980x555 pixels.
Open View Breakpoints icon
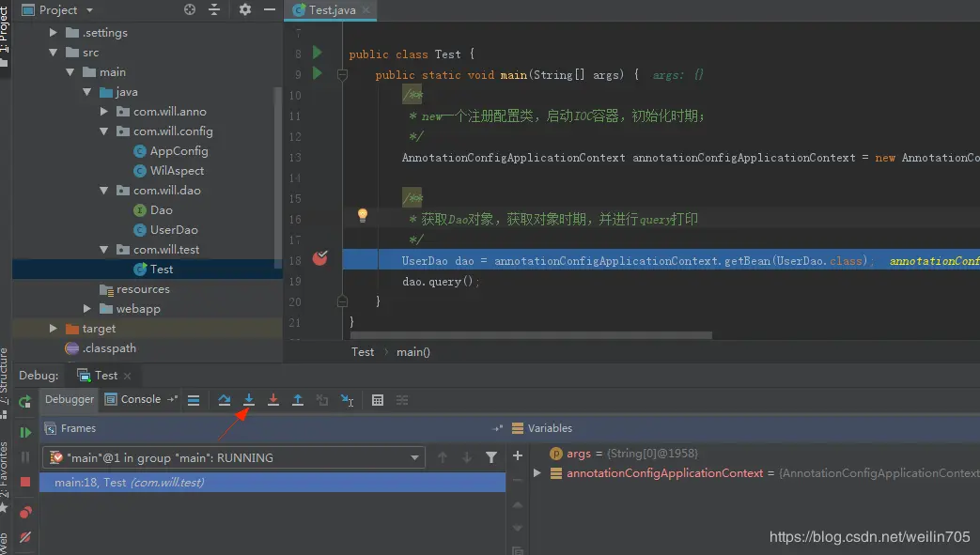pos(25,513)
